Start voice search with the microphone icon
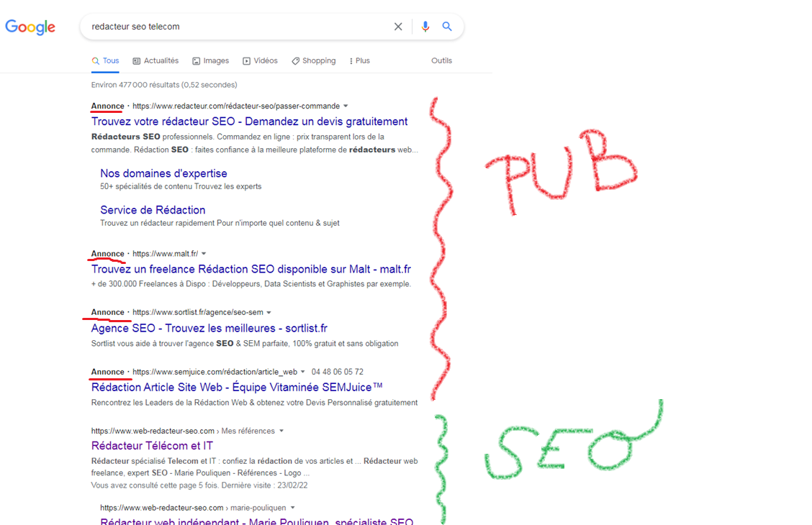The width and height of the screenshot is (812, 525). click(x=425, y=27)
